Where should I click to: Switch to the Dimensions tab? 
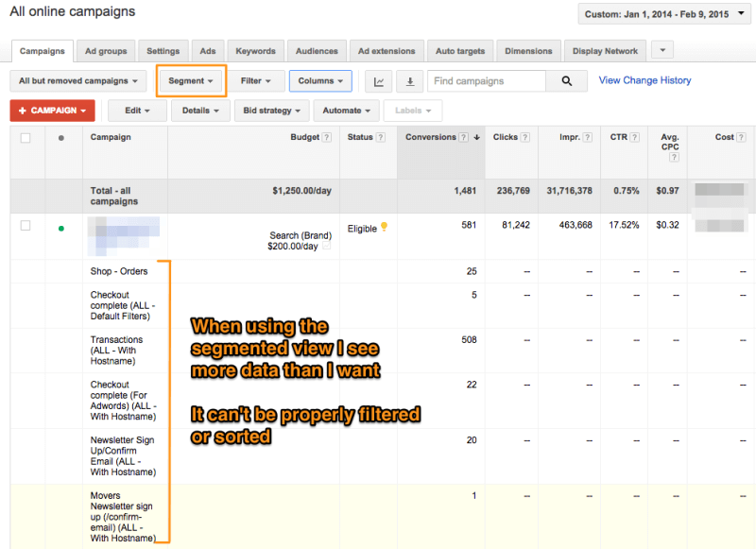pos(528,51)
